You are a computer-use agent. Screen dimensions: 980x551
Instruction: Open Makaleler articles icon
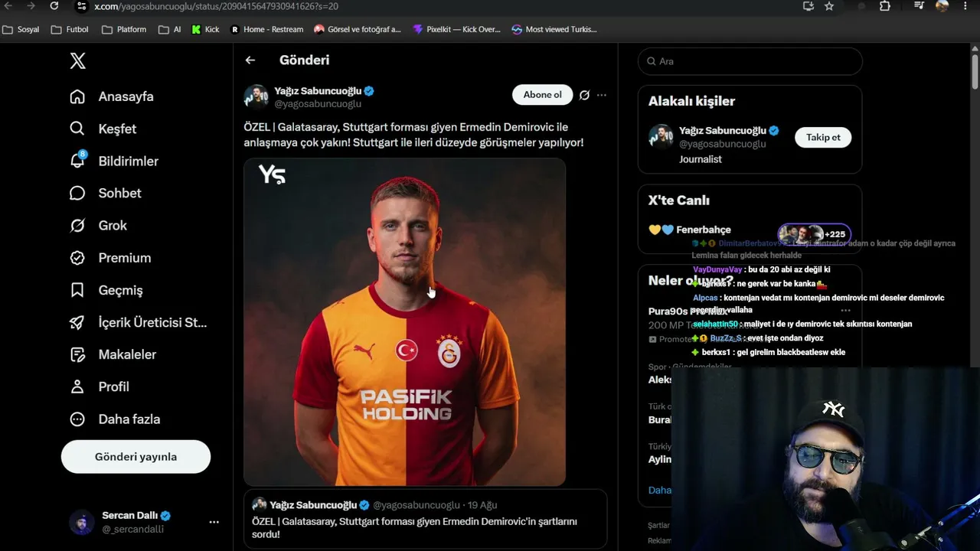[77, 354]
